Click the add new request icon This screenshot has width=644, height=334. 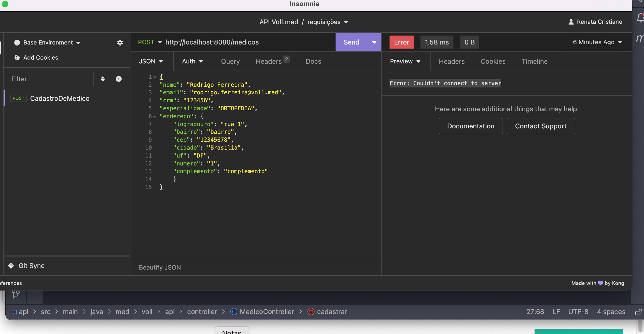coord(119,79)
